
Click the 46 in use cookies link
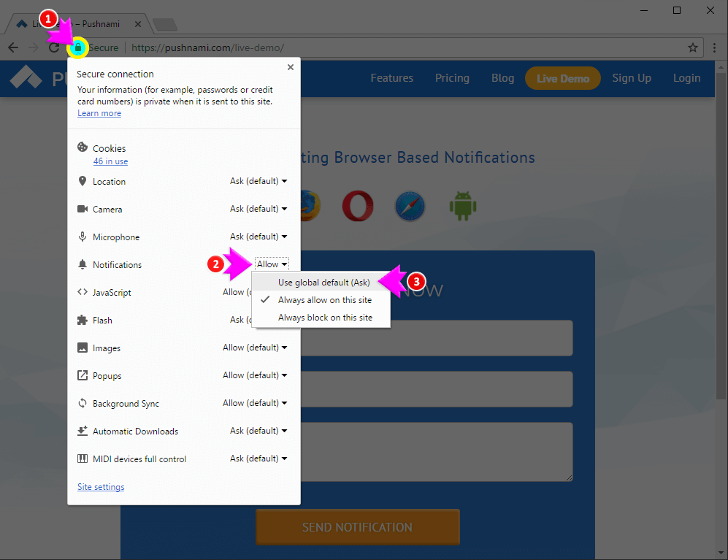[110, 161]
